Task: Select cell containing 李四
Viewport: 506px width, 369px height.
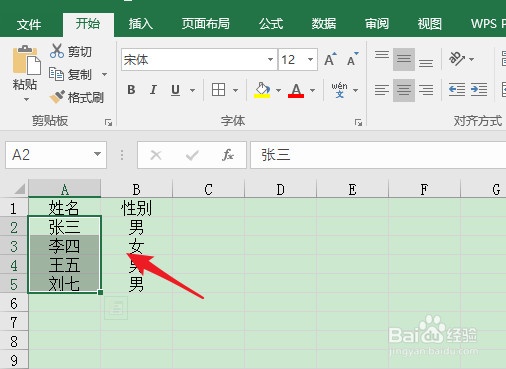Action: (65, 246)
